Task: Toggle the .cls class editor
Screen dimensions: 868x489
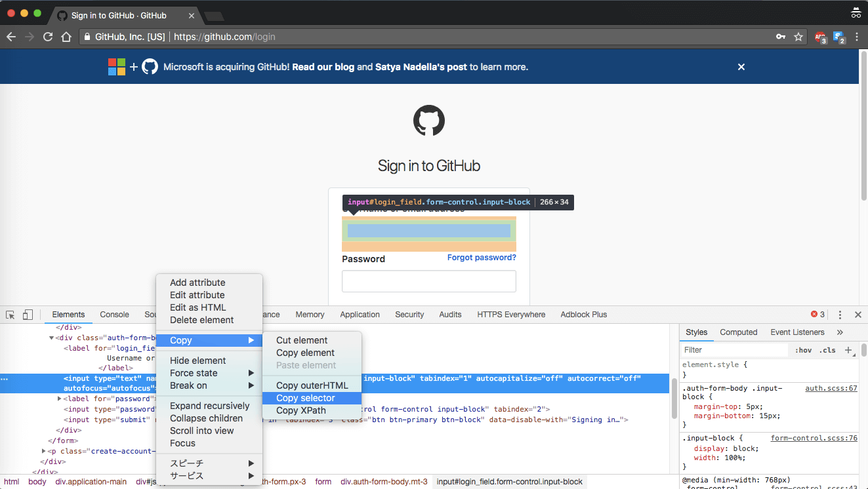Action: (827, 351)
